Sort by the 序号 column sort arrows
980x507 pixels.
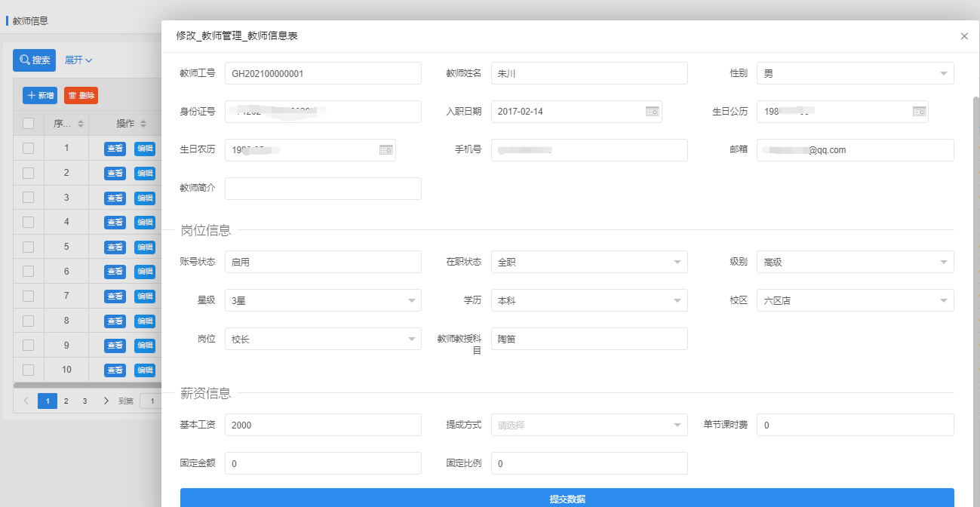tap(81, 124)
